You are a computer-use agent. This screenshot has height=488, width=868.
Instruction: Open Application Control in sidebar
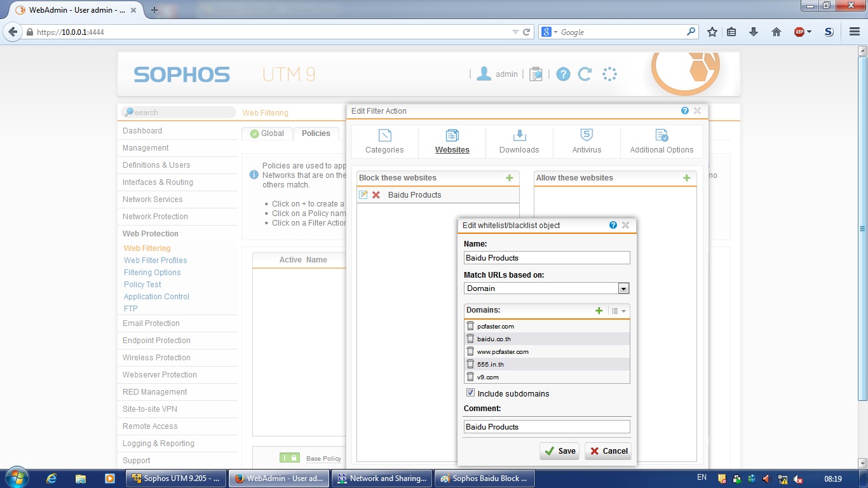coord(156,297)
